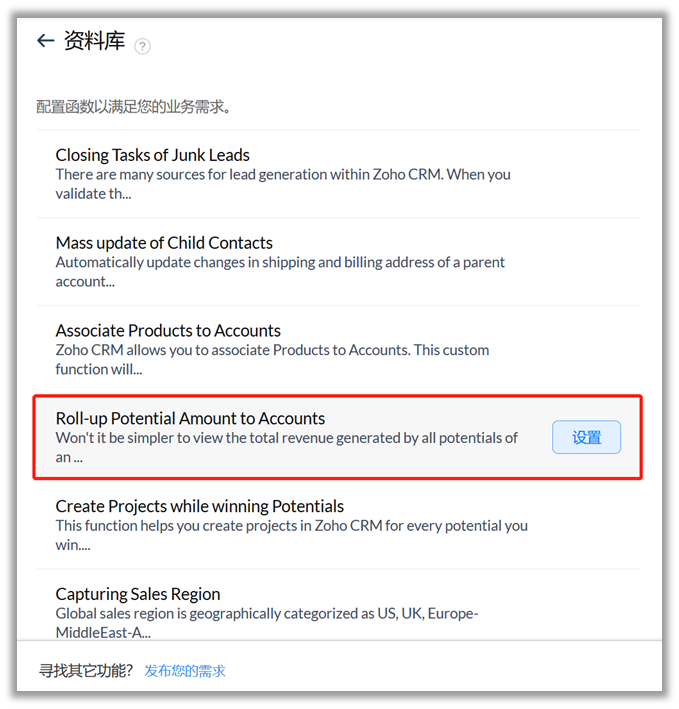This screenshot has width=679, height=709.
Task: Click the description starting "There are many sources"
Action: point(282,184)
